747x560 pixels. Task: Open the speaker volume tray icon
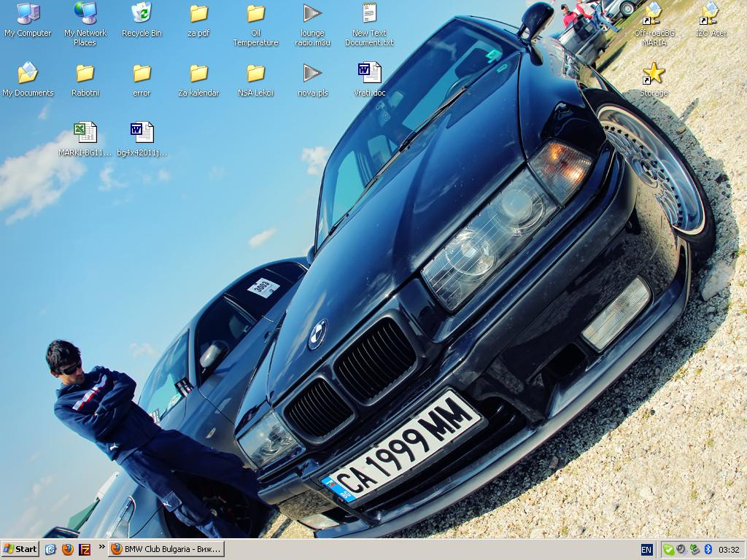[x=682, y=550]
